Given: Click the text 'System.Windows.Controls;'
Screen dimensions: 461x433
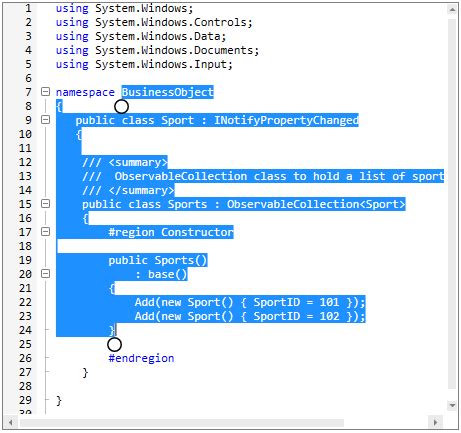Looking at the screenshot, I should pos(174,22).
